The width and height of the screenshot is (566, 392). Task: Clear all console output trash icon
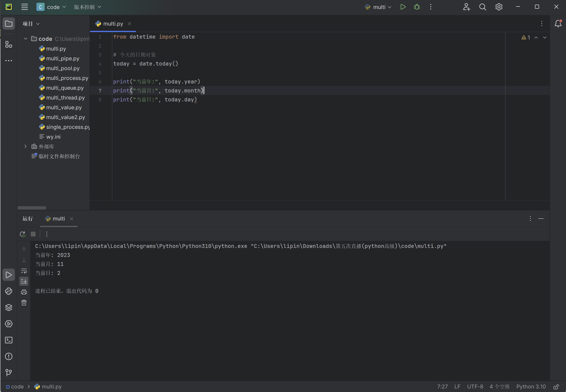[x=24, y=303]
